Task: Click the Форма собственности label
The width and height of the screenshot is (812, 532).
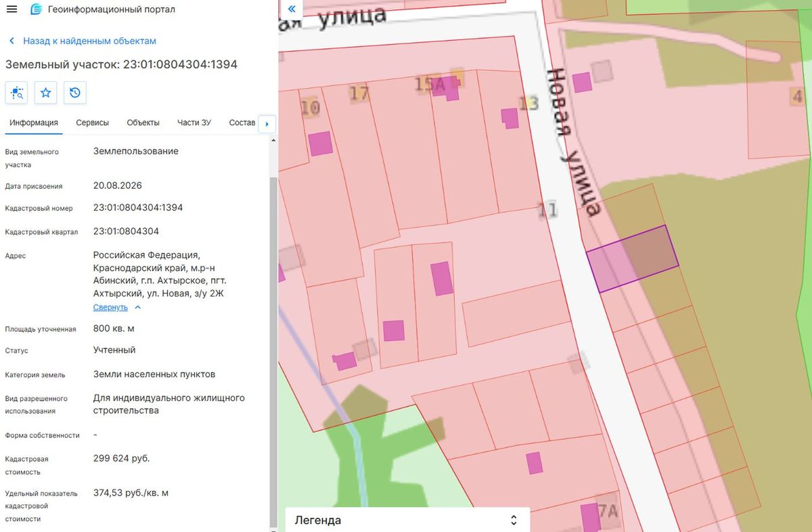Action: pos(42,435)
